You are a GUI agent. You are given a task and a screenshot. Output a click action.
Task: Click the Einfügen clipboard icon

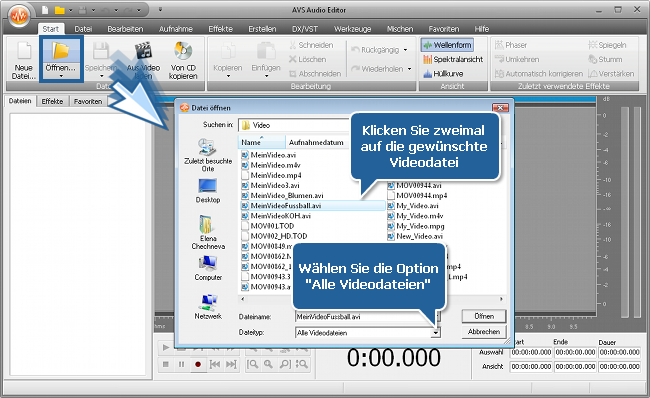[x=266, y=52]
